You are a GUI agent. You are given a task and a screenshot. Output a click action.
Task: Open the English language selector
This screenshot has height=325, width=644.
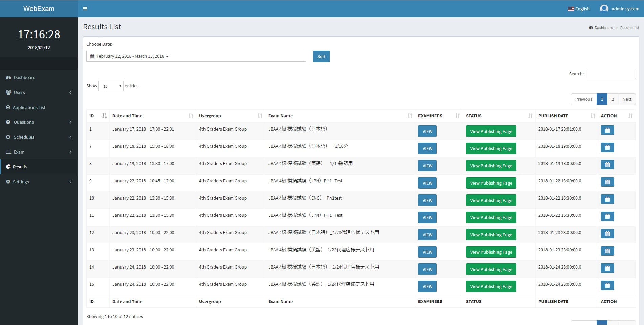[579, 9]
